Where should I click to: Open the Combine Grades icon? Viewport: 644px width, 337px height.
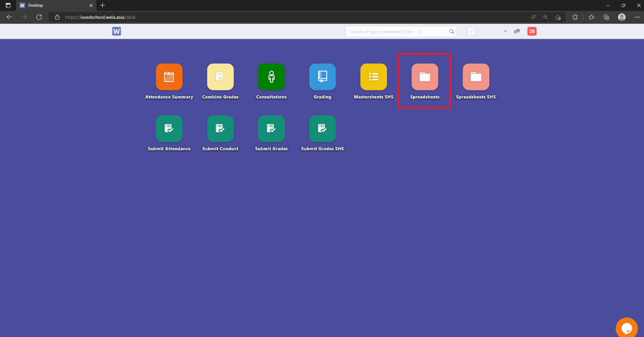tap(220, 77)
